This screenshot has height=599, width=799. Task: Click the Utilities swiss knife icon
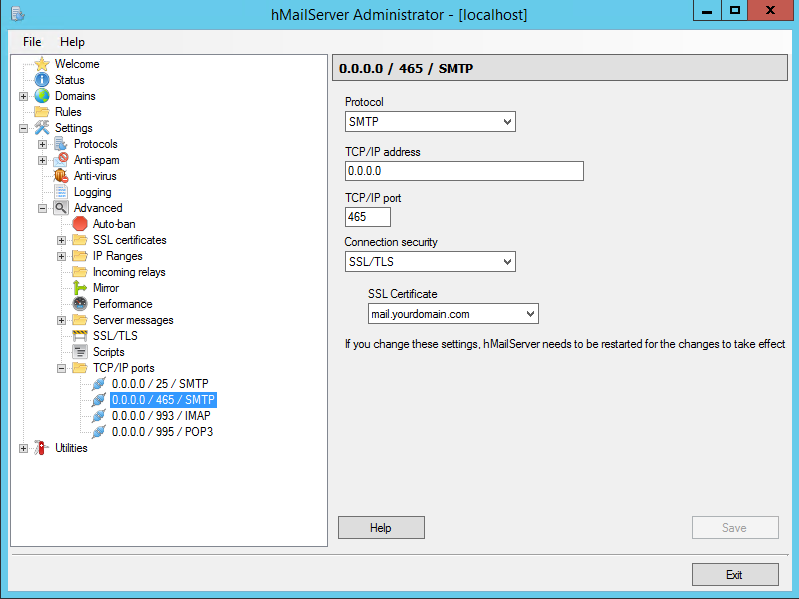(42, 448)
